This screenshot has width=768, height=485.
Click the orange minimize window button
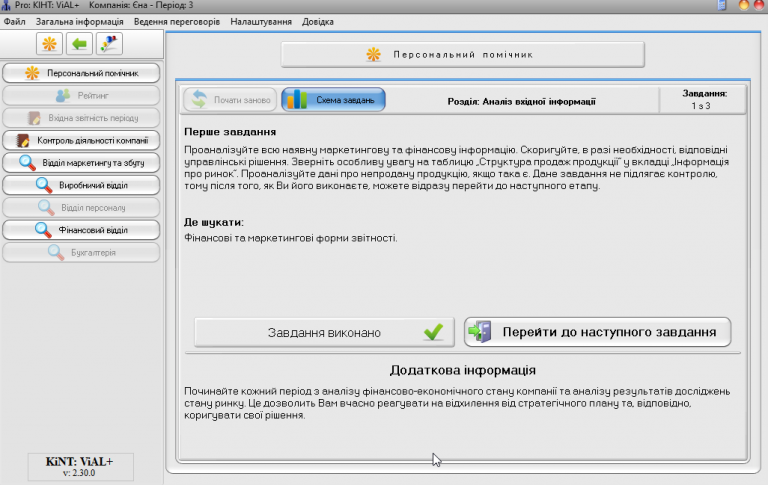coord(744,5)
